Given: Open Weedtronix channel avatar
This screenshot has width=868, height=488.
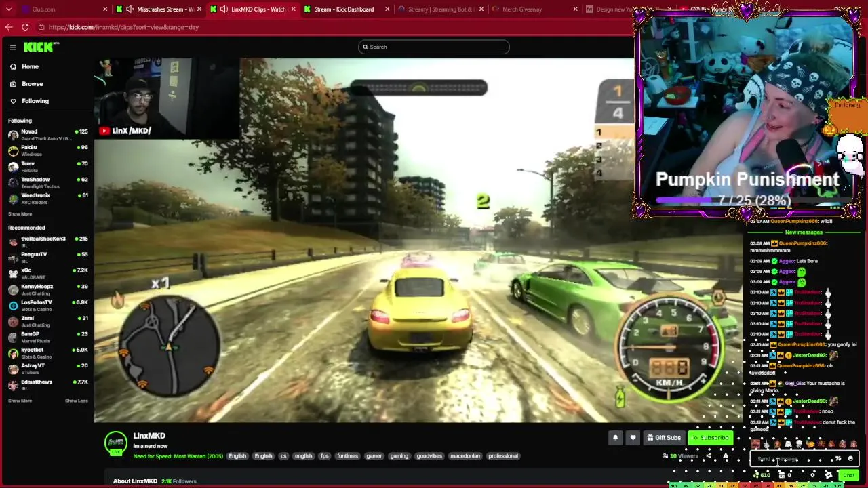Looking at the screenshot, I should [x=13, y=199].
